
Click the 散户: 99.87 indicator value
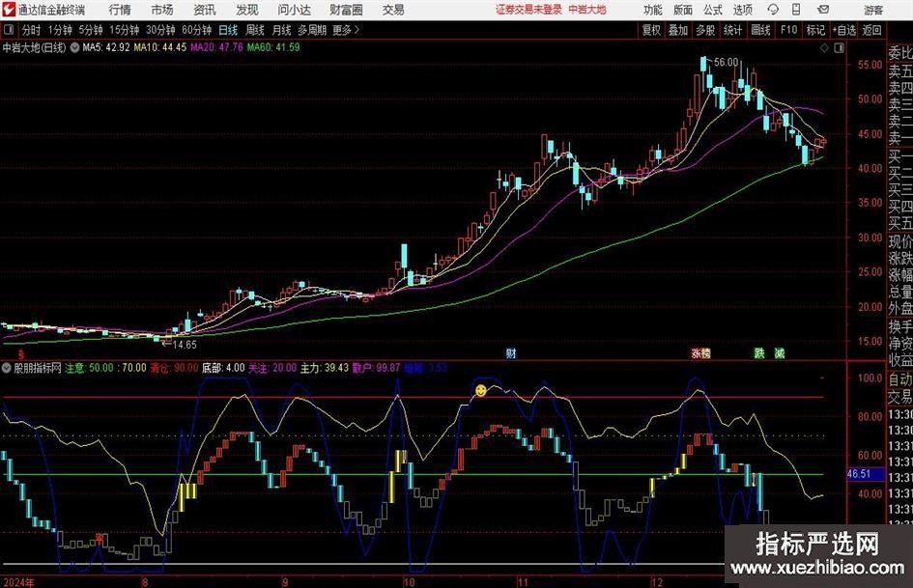click(x=376, y=368)
